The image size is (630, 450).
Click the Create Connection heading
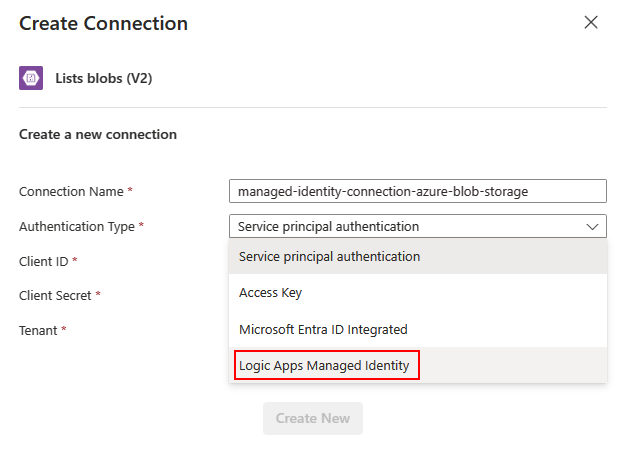point(103,23)
